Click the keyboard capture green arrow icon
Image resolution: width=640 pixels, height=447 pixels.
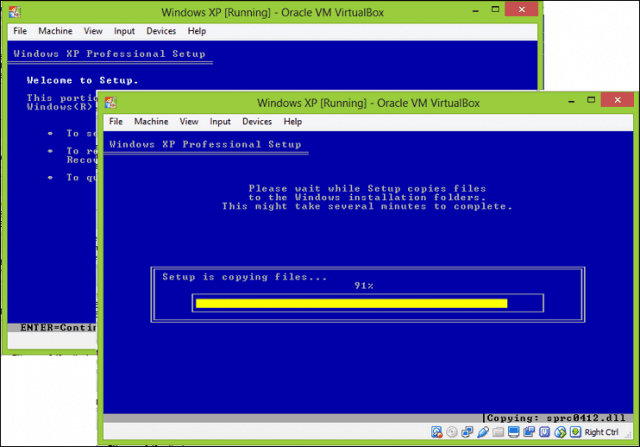tap(576, 432)
